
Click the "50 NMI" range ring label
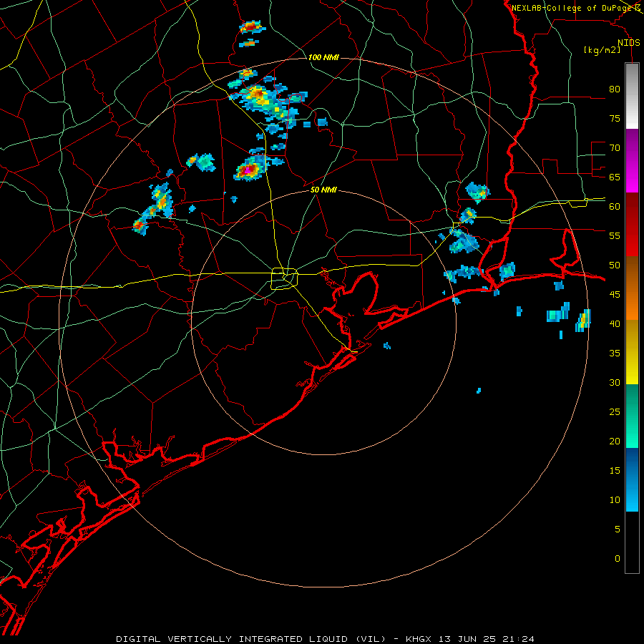(323, 190)
